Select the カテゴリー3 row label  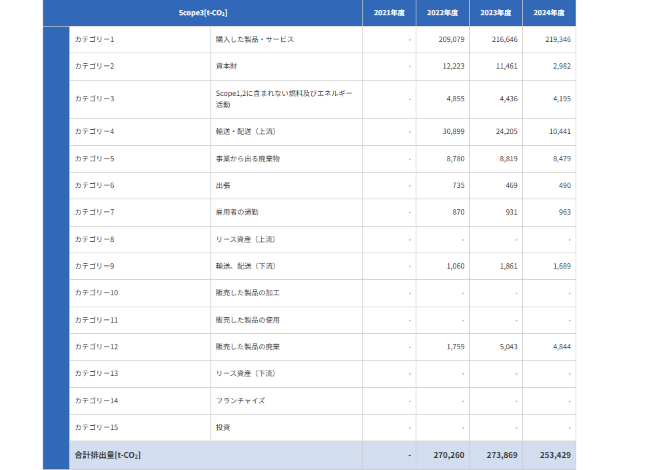tap(95, 99)
